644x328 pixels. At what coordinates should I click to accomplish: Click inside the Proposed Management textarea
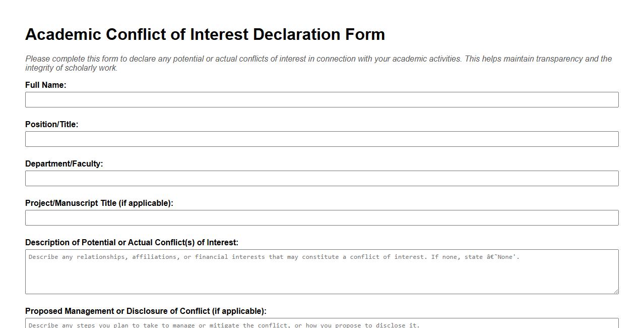pos(321,323)
